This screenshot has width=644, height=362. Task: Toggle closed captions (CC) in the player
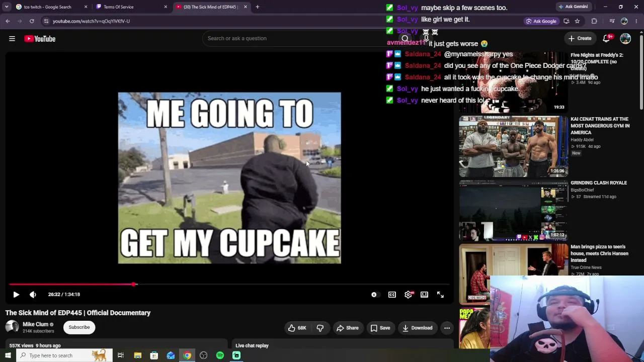[x=392, y=295]
